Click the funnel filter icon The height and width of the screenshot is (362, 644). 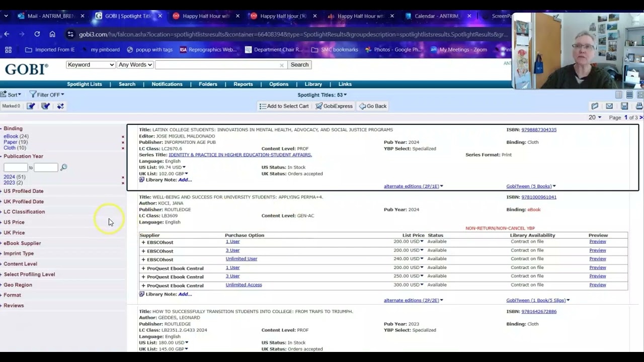pos(33,95)
